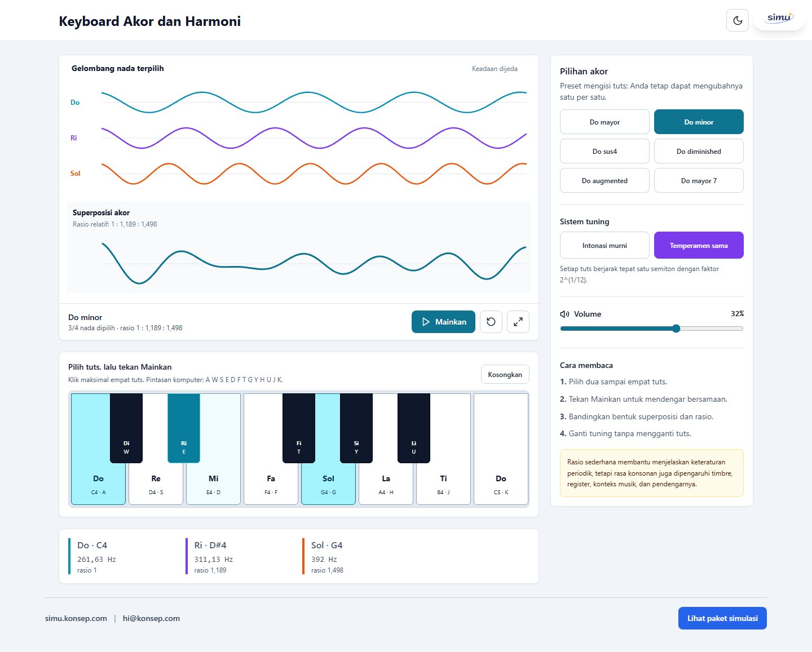Click the Keadaan dijeda status text

coord(495,69)
